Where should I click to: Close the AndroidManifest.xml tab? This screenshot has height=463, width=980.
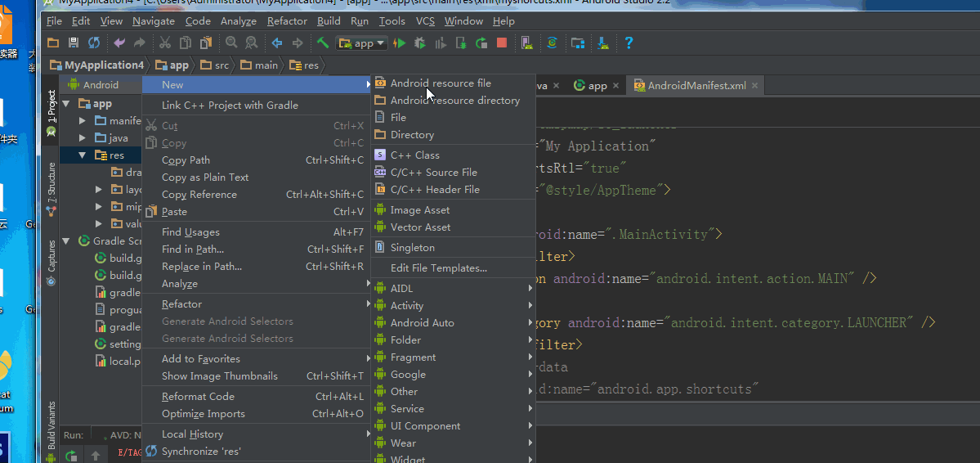[755, 86]
